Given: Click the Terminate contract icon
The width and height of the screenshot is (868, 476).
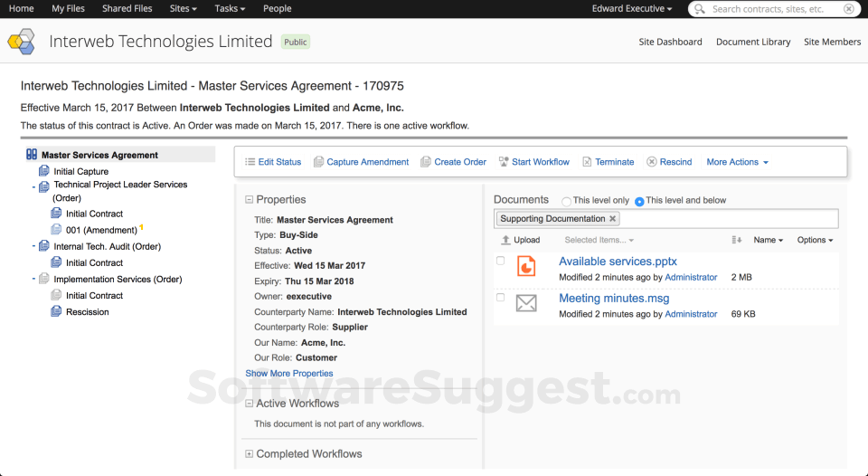Looking at the screenshot, I should (587, 162).
